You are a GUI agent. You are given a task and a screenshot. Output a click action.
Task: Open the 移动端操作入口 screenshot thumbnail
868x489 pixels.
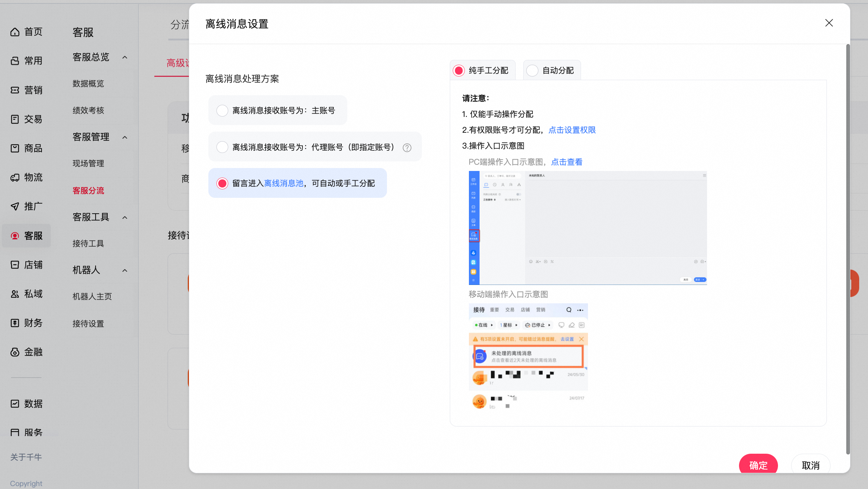coord(528,357)
